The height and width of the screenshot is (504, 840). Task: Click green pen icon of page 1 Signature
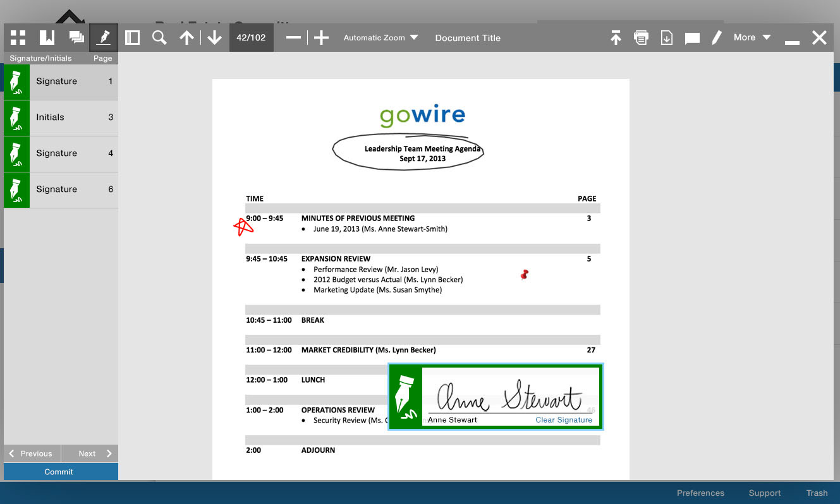[16, 81]
